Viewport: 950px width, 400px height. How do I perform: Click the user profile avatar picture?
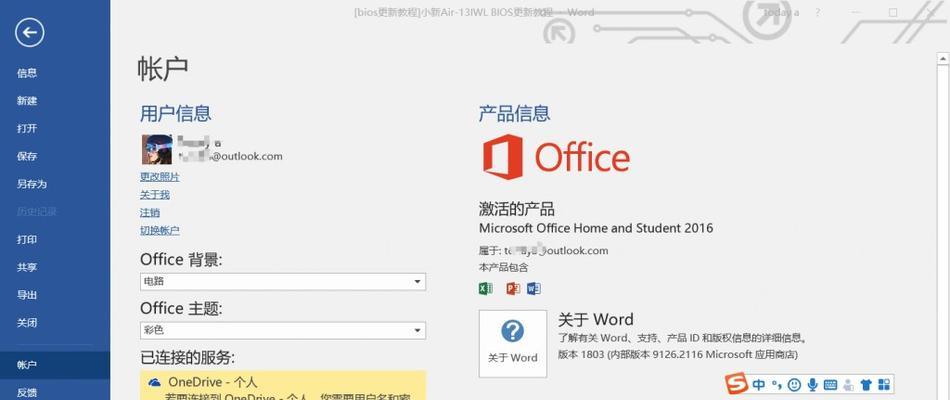(157, 149)
